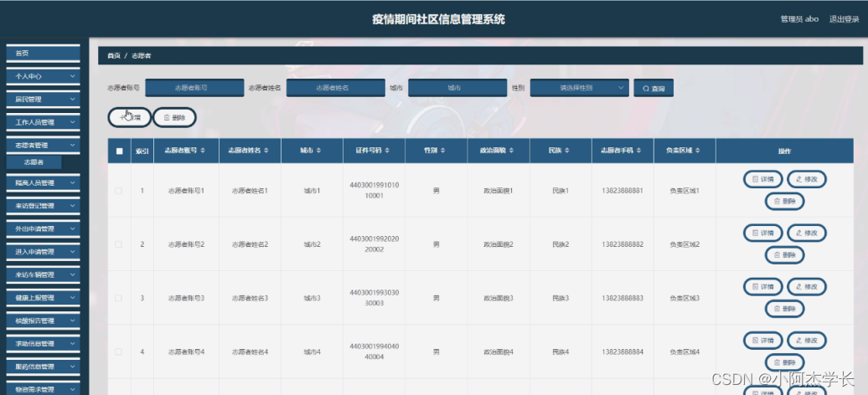Click the 管理员 abo account label
The height and width of the screenshot is (395, 868).
point(799,18)
